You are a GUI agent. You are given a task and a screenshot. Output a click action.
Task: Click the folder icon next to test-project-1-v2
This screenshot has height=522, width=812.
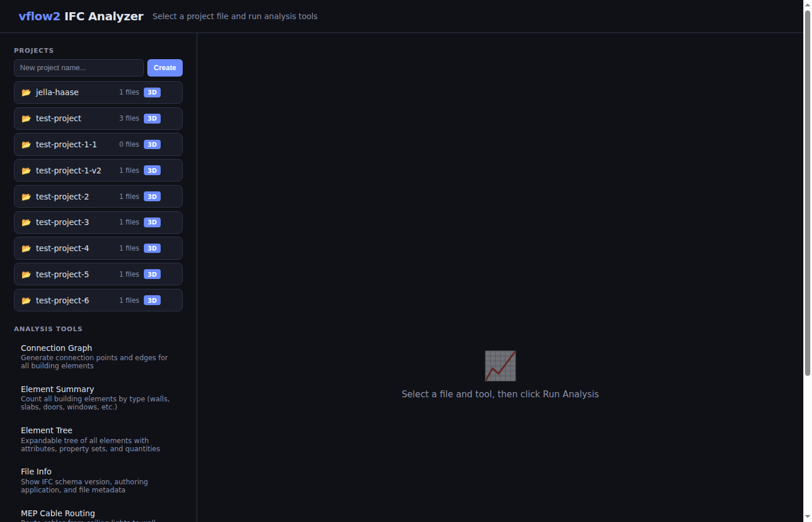26,170
